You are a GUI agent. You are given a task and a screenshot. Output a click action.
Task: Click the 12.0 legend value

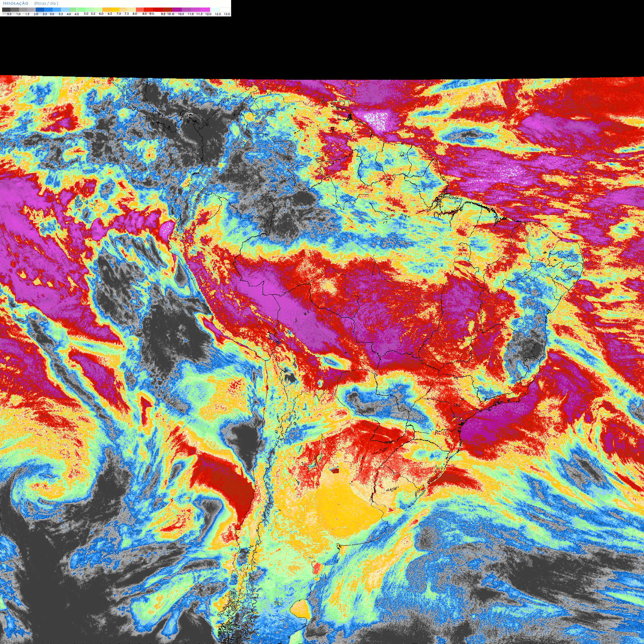pyautogui.click(x=208, y=14)
